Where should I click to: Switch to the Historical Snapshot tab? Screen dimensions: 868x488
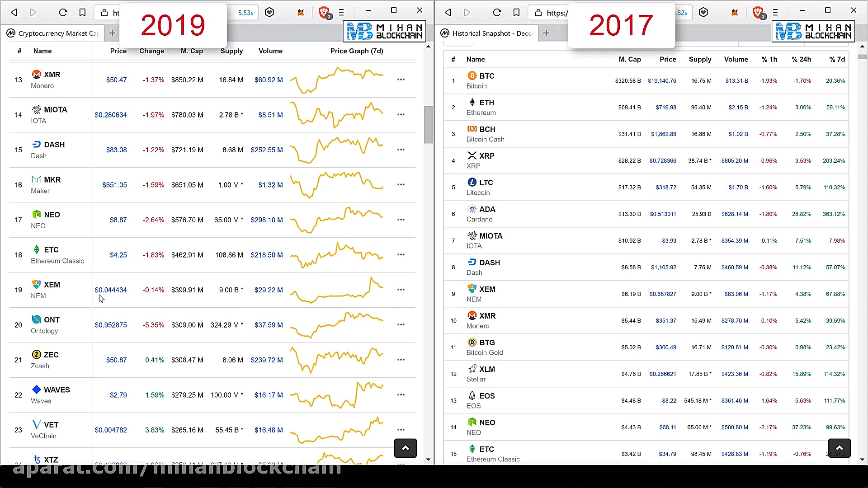coord(487,33)
